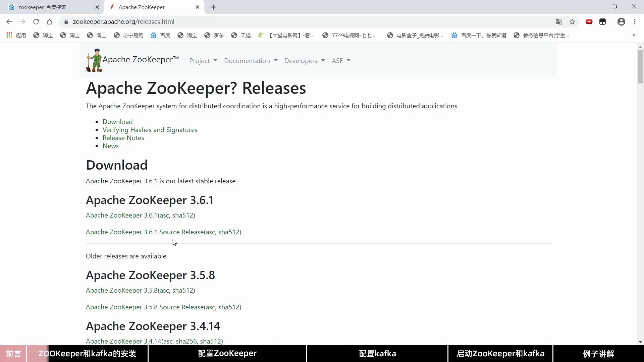Open the ASF menu
Screen dimensions: 644x362
[x=340, y=60]
